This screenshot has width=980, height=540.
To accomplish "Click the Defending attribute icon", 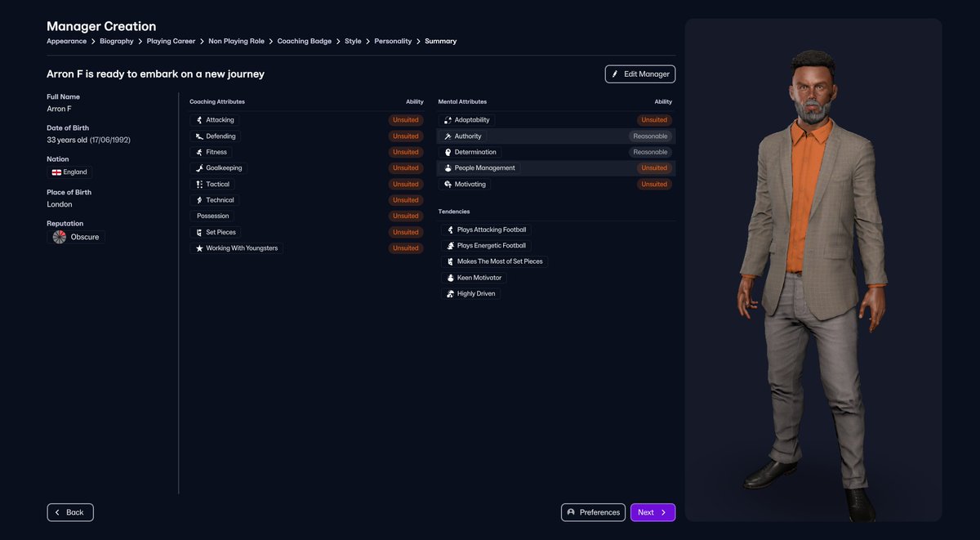I will pyautogui.click(x=198, y=136).
